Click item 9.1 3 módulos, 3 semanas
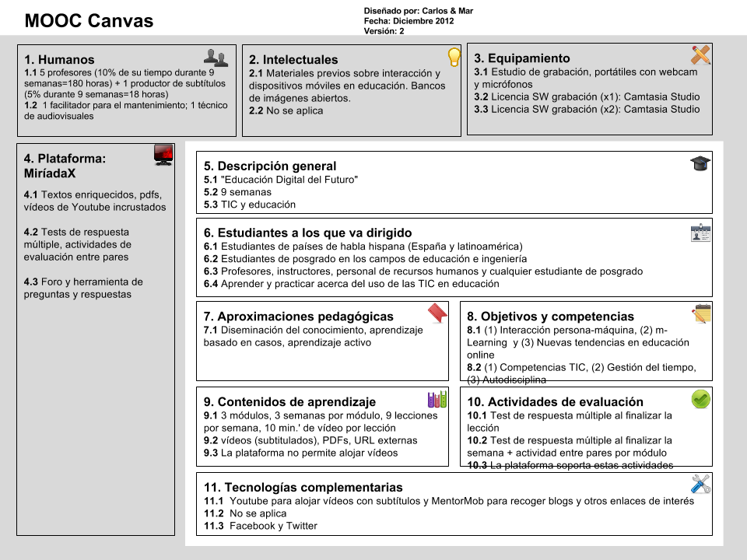Image resolution: width=747 pixels, height=560 pixels. click(321, 422)
